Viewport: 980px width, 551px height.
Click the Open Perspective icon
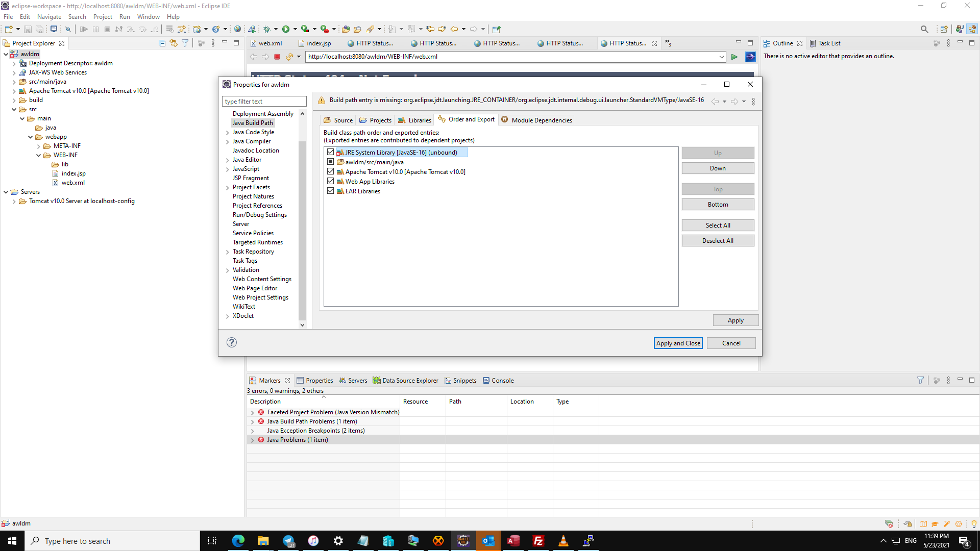tap(944, 29)
